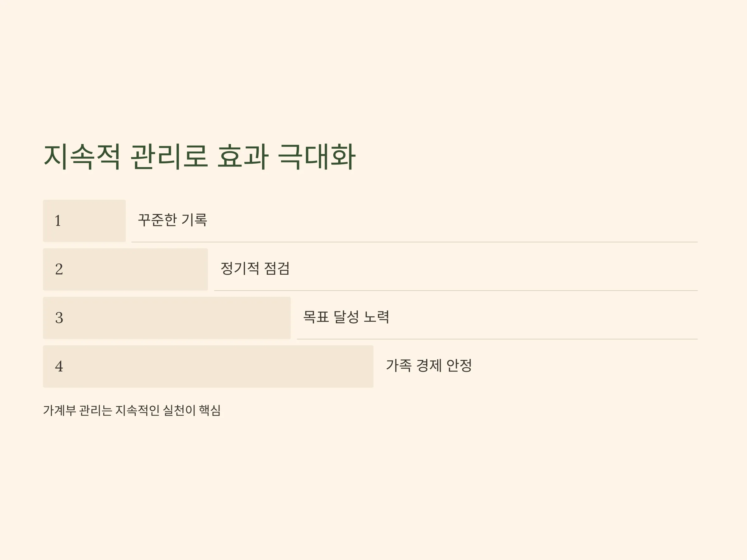
Task: Select the footer text '가계부 관리는 지속적인 실천이 핵심'
Action: (x=132, y=410)
